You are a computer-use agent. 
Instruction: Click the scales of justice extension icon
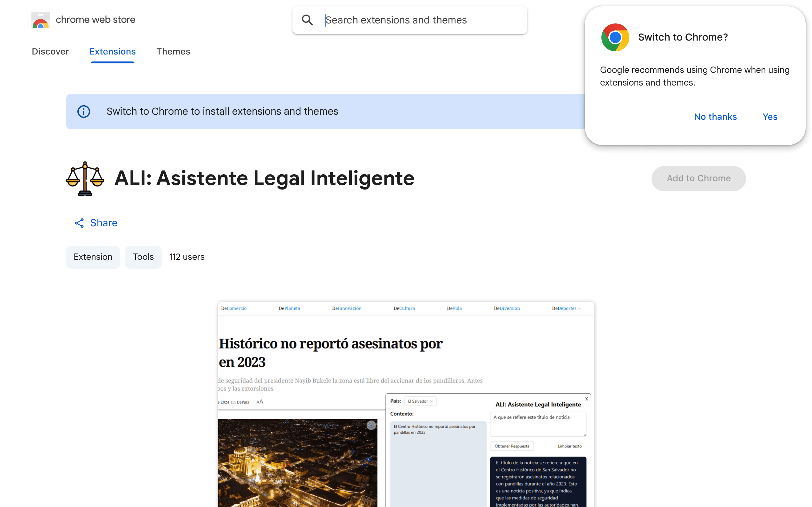85,178
